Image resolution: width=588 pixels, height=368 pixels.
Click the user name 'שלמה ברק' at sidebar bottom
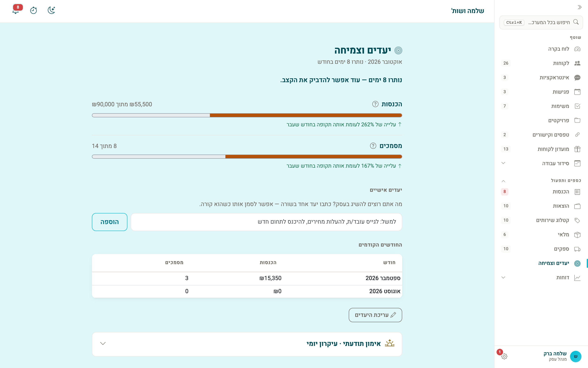click(x=555, y=353)
